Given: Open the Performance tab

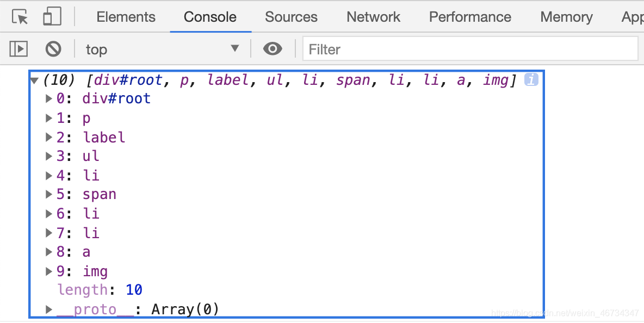Looking at the screenshot, I should (x=470, y=17).
